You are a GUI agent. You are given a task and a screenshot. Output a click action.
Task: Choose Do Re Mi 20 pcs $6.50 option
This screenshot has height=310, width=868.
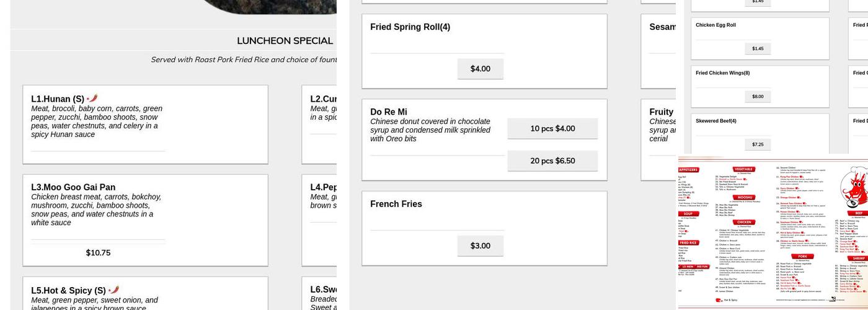(552, 161)
